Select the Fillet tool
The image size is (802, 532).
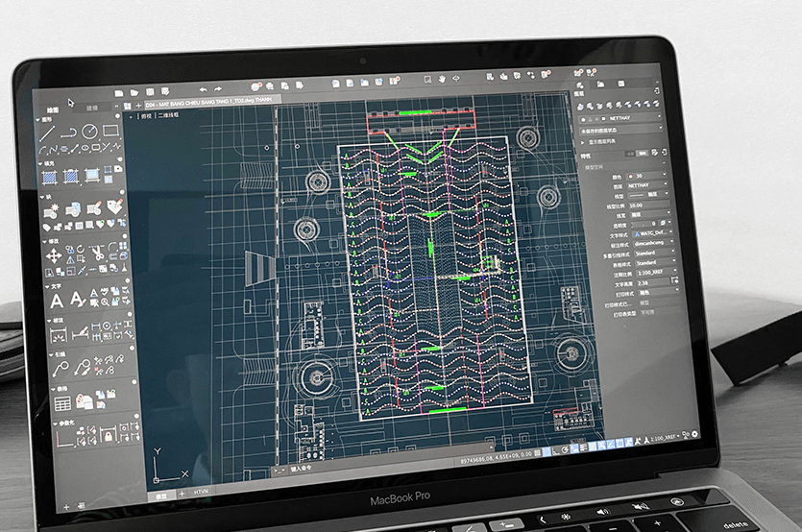point(112,247)
